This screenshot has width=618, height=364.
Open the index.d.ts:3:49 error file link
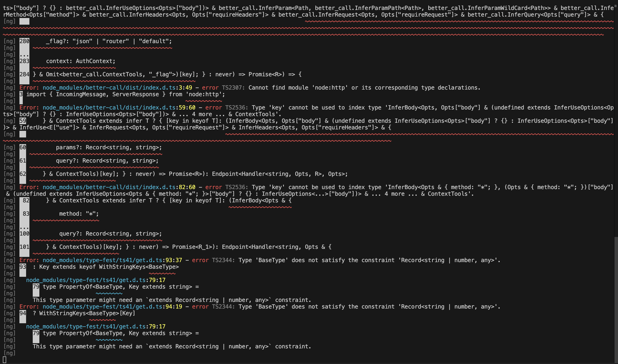click(x=117, y=88)
